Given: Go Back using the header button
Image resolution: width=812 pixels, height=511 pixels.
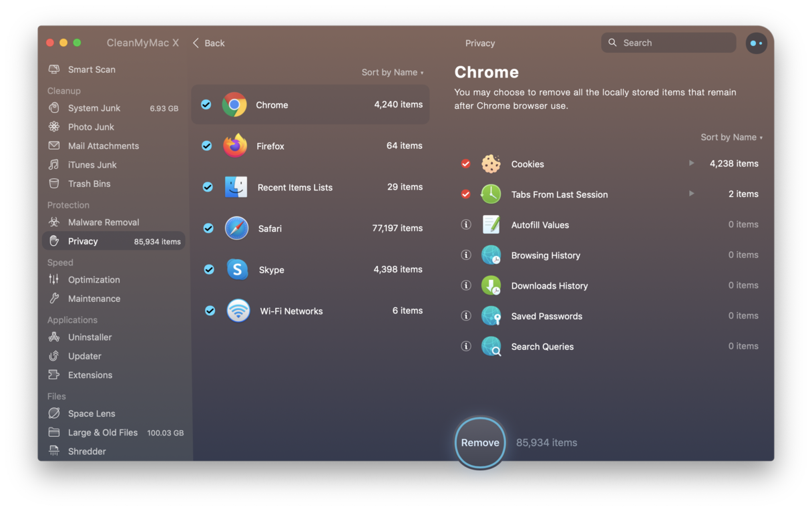Looking at the screenshot, I should point(208,43).
